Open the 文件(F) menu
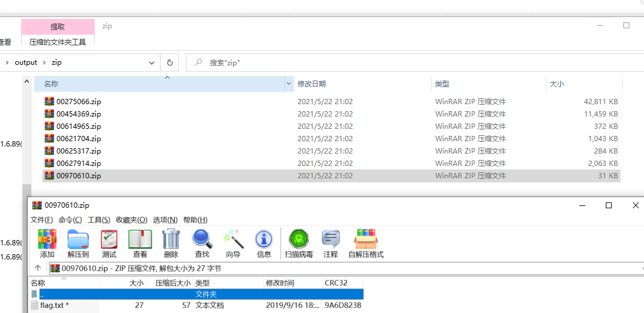The width and height of the screenshot is (644, 313). (x=42, y=220)
